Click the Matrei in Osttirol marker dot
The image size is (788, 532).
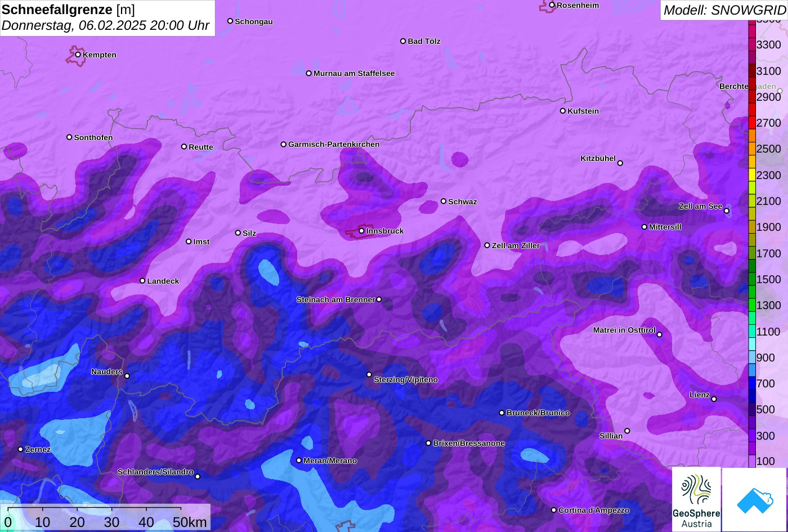(x=660, y=335)
